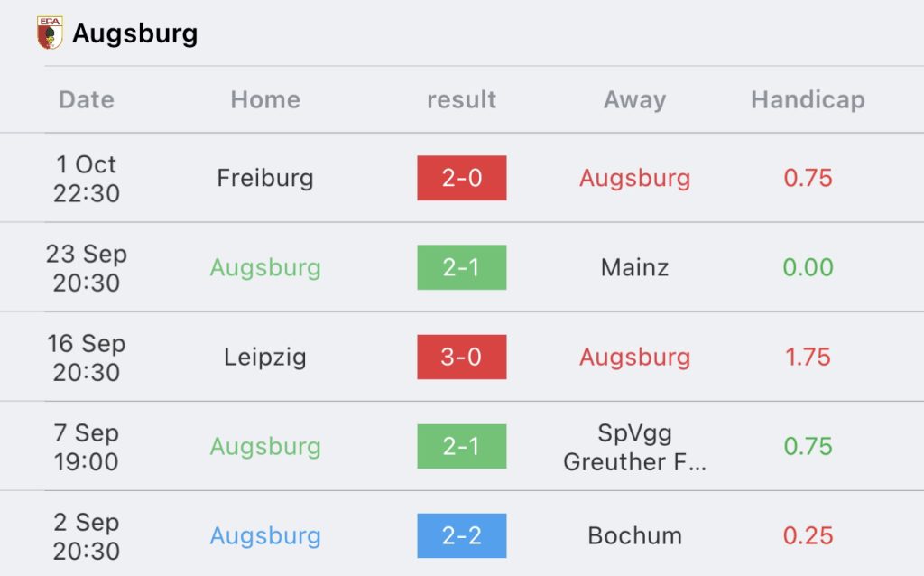Open the 2-1 result versus SpVgg Greuther
The width and height of the screenshot is (924, 576).
point(462,446)
